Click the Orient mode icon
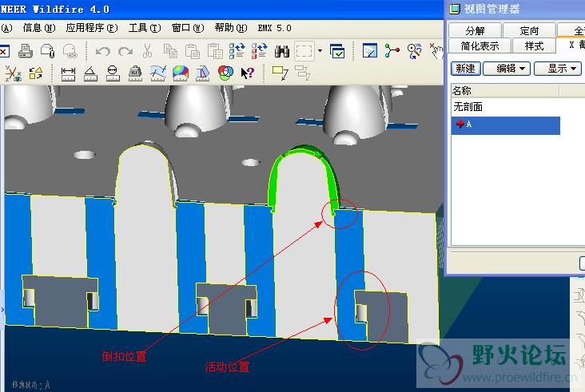Image resolution: width=585 pixels, height=392 pixels. tap(414, 51)
